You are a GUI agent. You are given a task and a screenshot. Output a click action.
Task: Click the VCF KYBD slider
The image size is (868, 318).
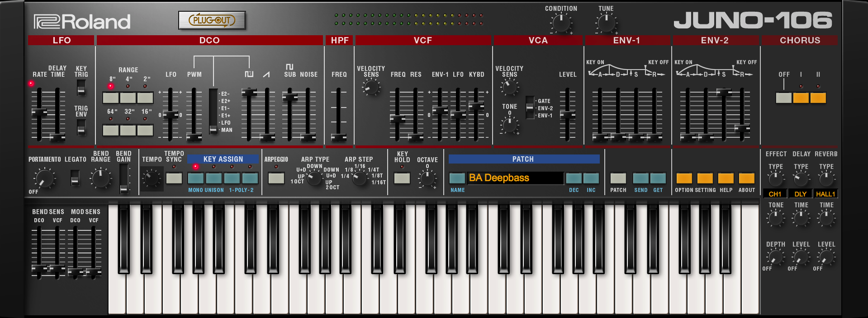point(476,106)
